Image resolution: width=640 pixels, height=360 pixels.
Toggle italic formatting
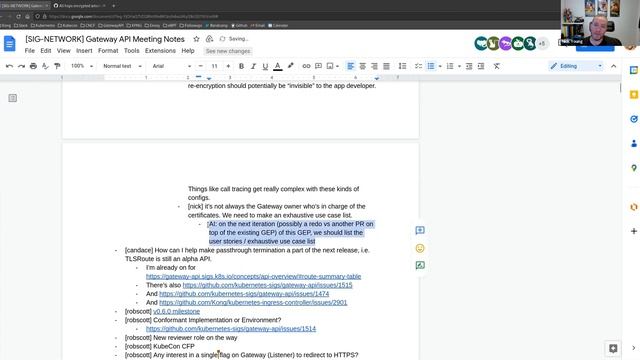coord(253,66)
